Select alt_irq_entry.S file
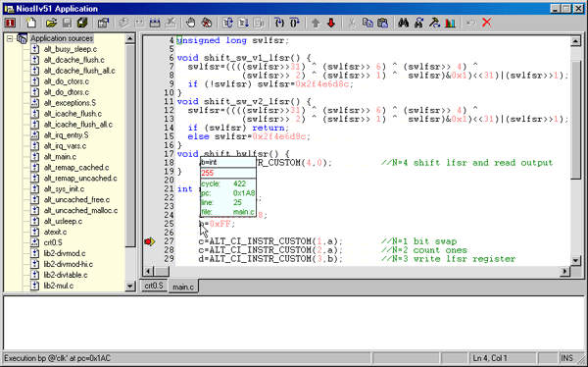 point(66,135)
